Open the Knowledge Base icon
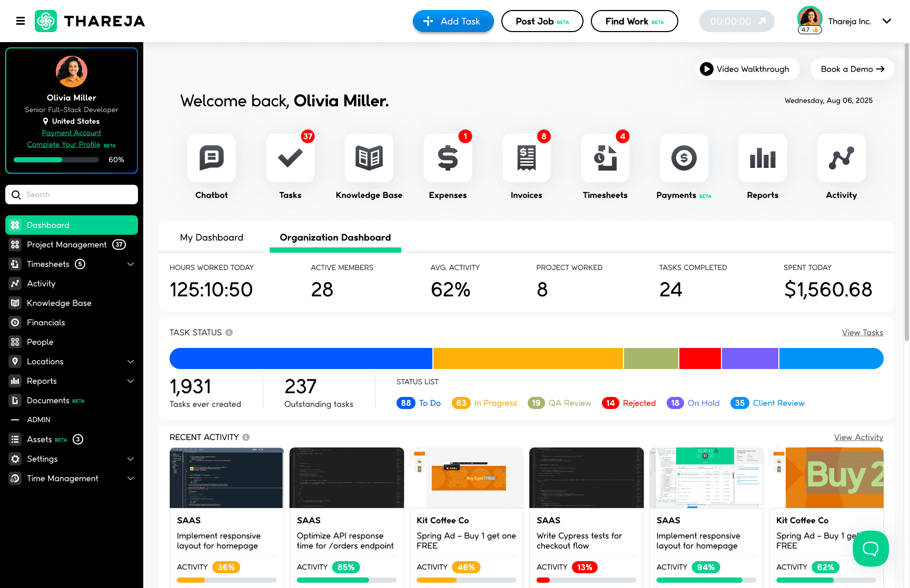This screenshot has height=588, width=910. pyautogui.click(x=369, y=158)
